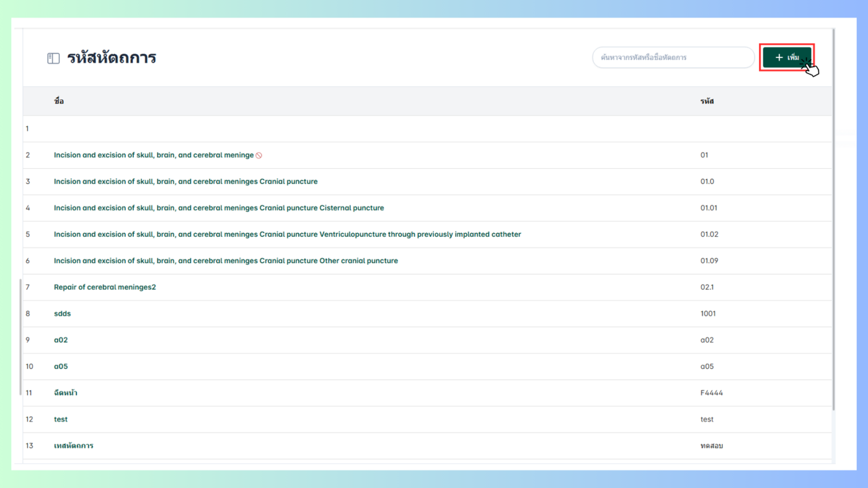Open Repair of cerebral meninges2 entry
868x488 pixels.
(x=105, y=287)
